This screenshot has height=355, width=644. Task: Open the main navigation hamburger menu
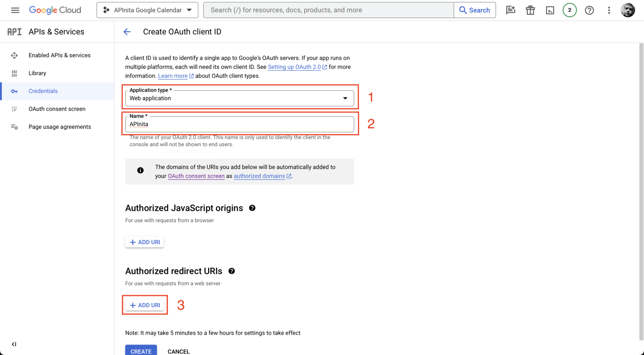(x=15, y=10)
